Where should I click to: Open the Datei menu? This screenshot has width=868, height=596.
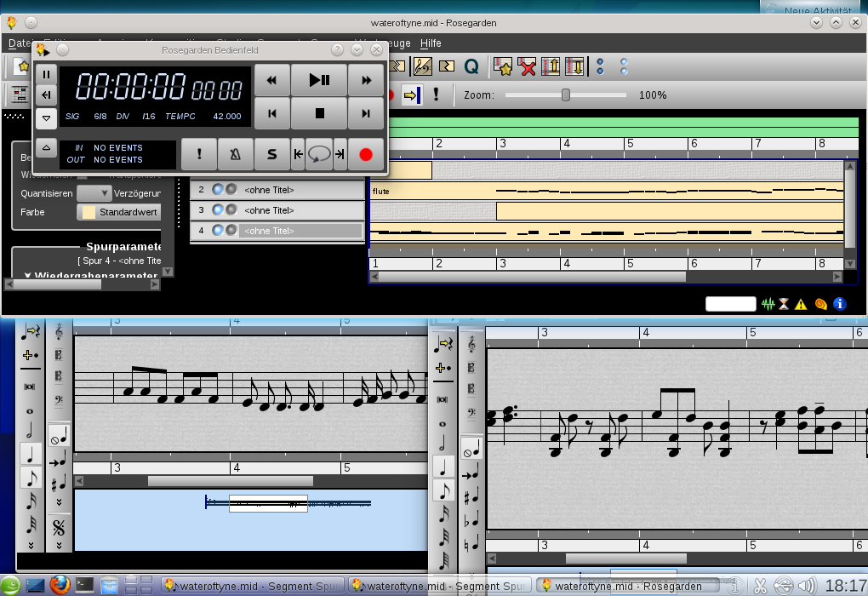[20, 43]
